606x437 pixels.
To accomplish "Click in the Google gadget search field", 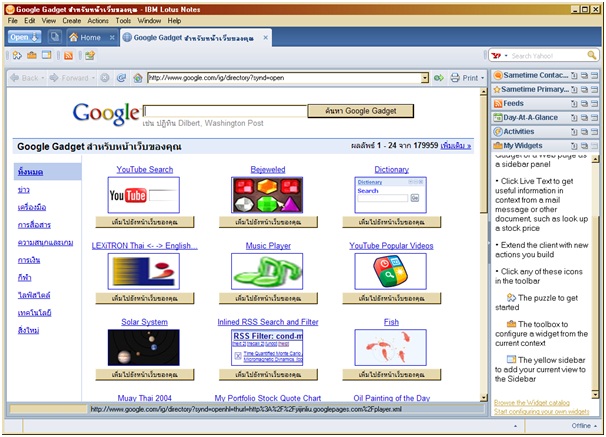I will (225, 111).
